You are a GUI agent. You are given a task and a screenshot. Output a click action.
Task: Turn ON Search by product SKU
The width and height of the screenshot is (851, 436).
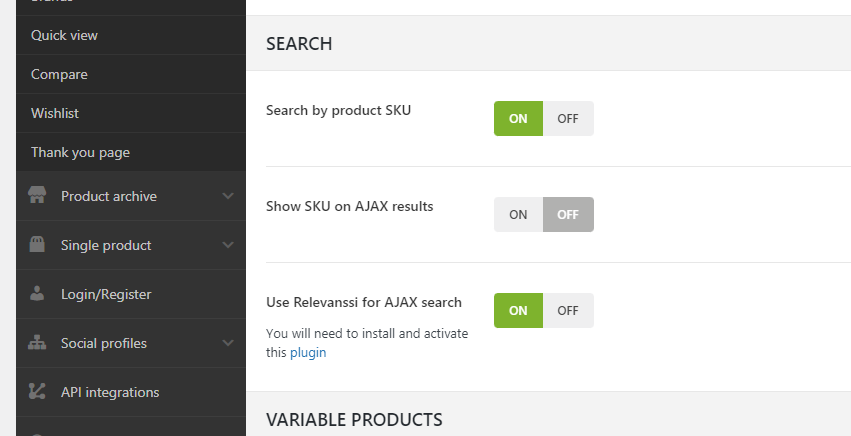tap(518, 118)
